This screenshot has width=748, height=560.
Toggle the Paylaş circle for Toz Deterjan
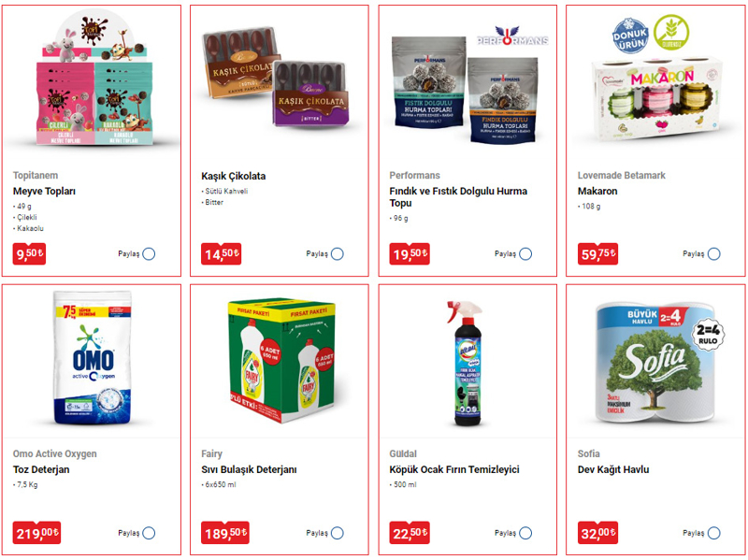coord(149,533)
